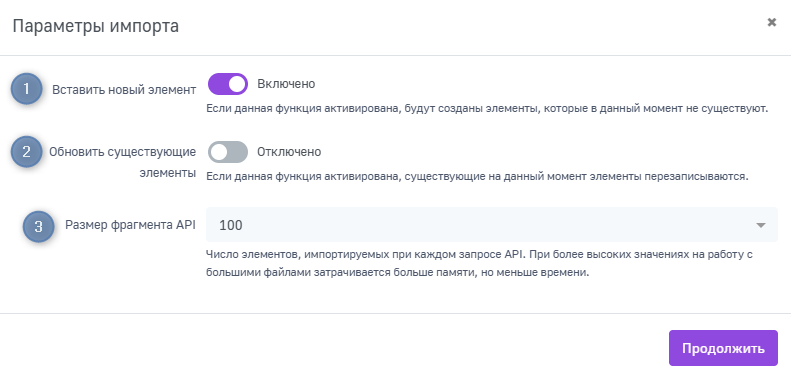
Task: Click the description text about creating new elements
Action: tap(487, 108)
